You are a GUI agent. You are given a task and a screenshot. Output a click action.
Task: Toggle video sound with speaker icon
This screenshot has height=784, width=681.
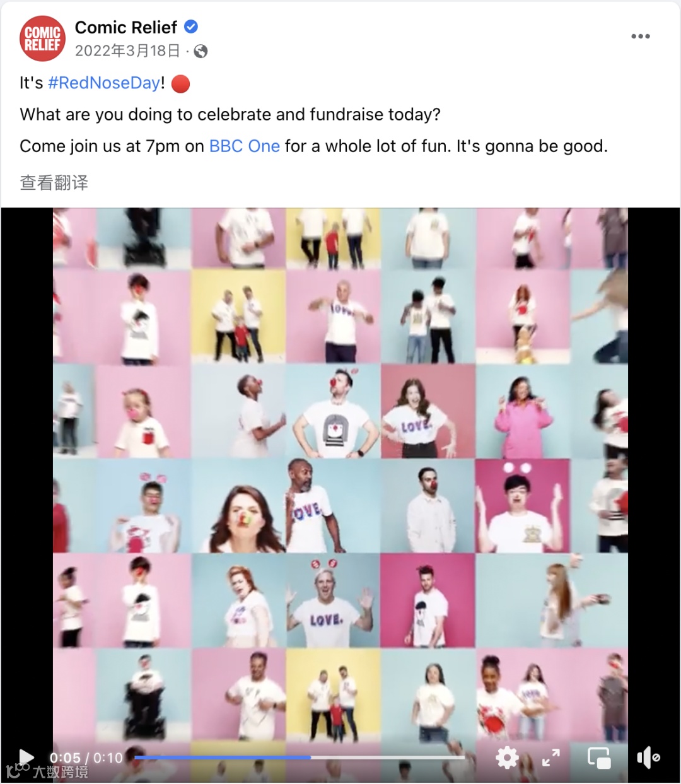tap(648, 758)
